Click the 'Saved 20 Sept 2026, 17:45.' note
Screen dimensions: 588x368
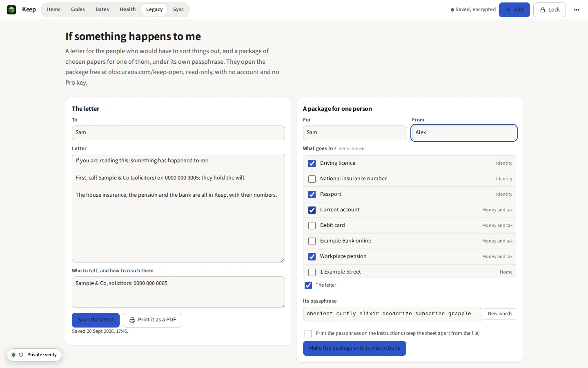100,332
